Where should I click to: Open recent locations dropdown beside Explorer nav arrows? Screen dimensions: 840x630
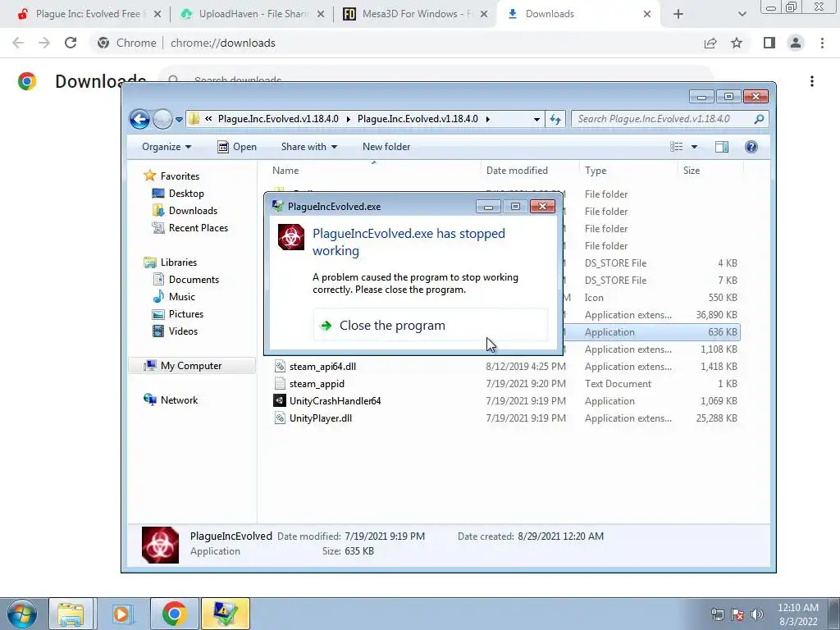179,120
